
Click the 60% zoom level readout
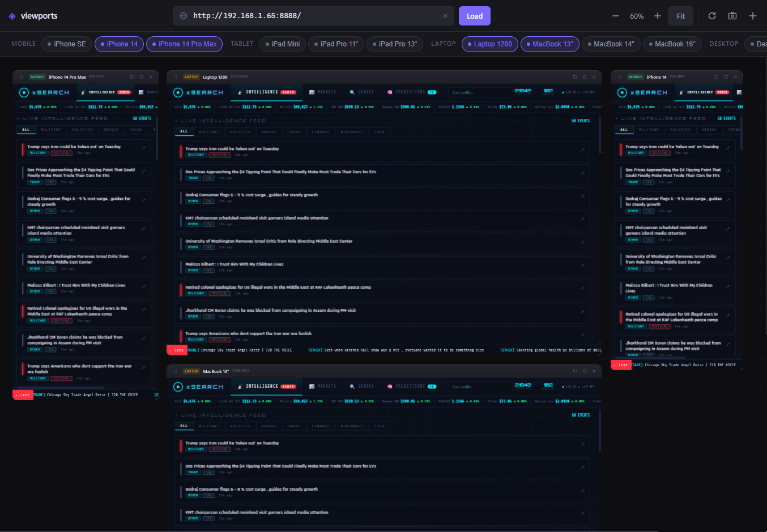click(x=637, y=16)
